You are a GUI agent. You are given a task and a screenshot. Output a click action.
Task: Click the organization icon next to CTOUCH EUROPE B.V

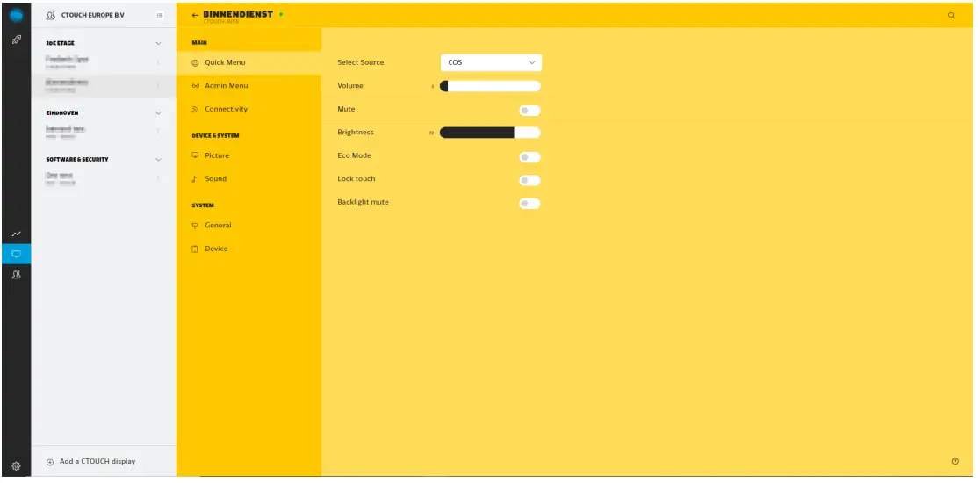click(51, 15)
